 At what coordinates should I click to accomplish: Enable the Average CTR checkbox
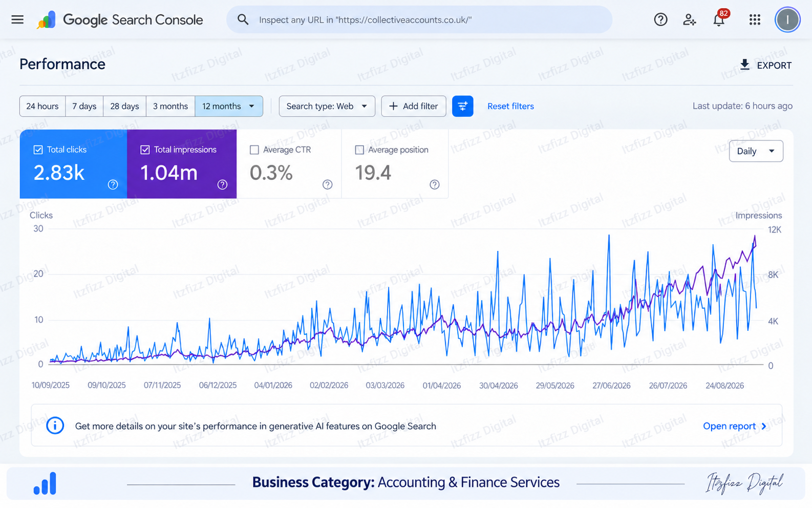(254, 150)
